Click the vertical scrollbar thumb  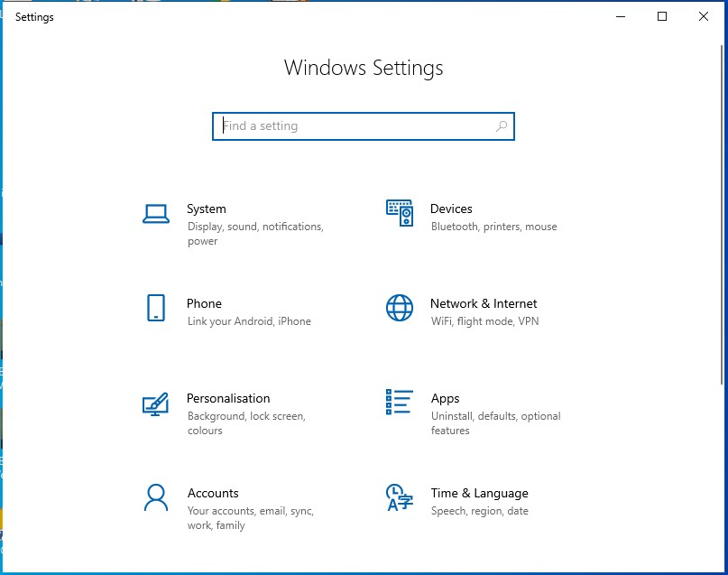coord(722,215)
